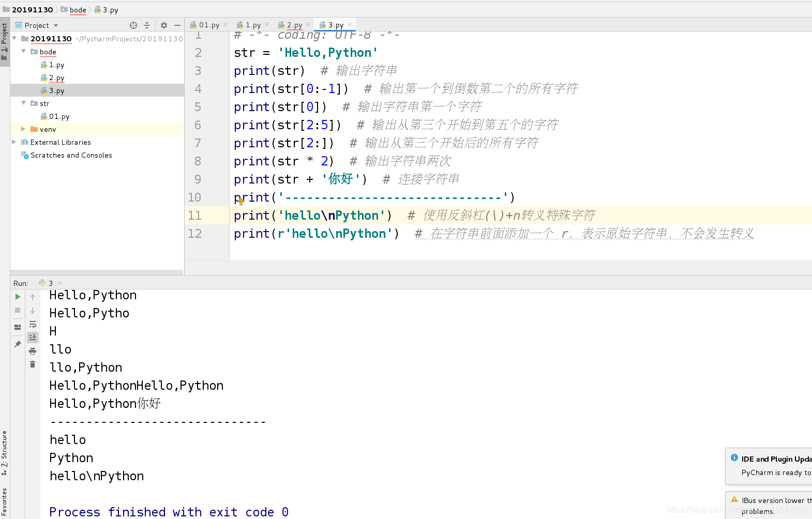Viewport: 812px width, 519px height.
Task: Click the Hello,PythonHello,Python output line
Action: (137, 386)
